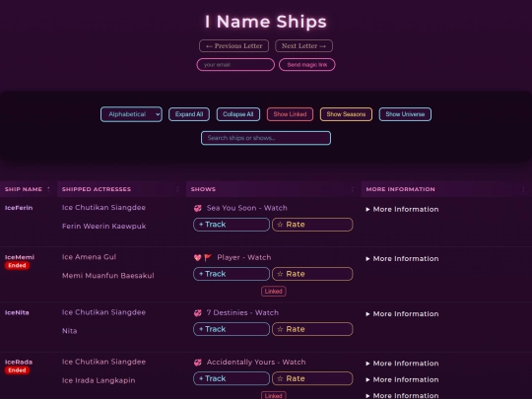
Task: Toggle the Show Universe button
Action: point(405,114)
